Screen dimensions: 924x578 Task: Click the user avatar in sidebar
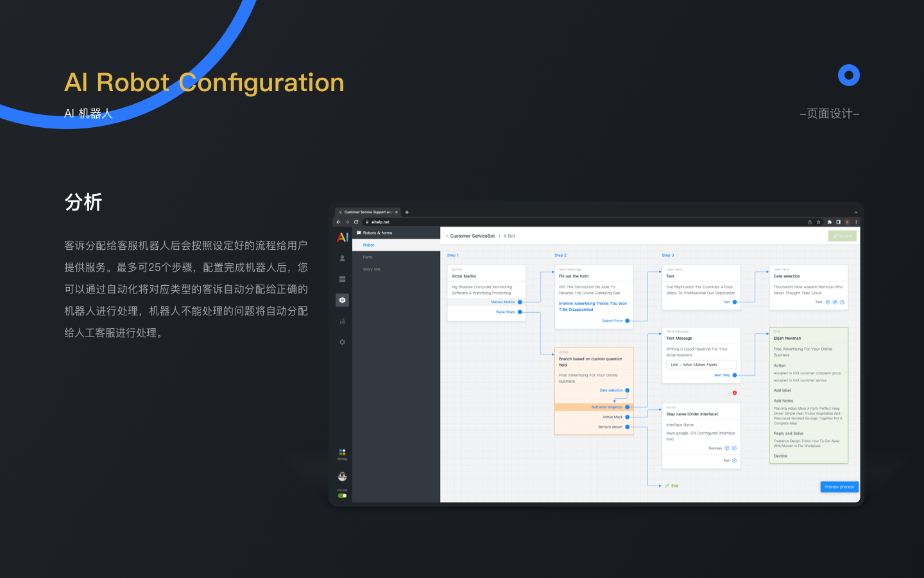coord(342,477)
